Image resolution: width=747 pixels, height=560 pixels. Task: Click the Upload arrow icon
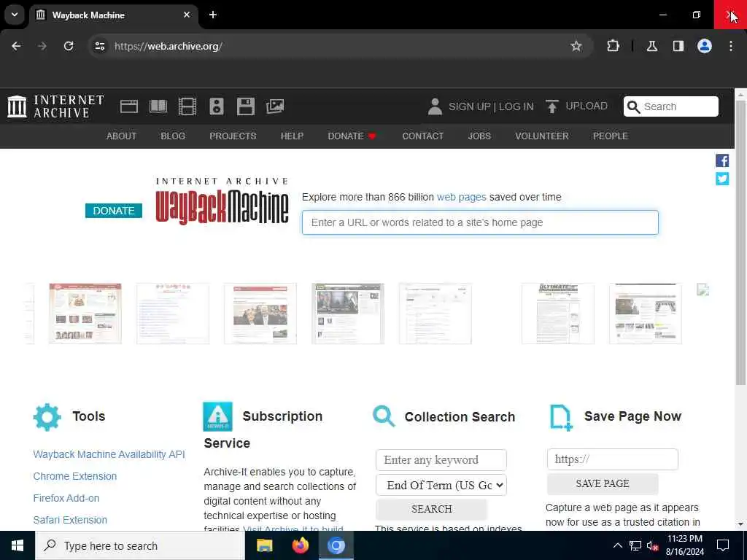tap(551, 106)
